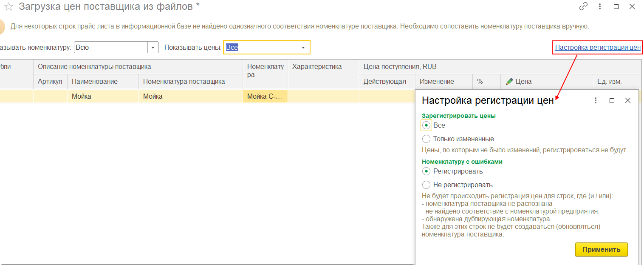
Task: Select the 'Мойка С-...' nomenclature cell
Action: click(x=265, y=96)
